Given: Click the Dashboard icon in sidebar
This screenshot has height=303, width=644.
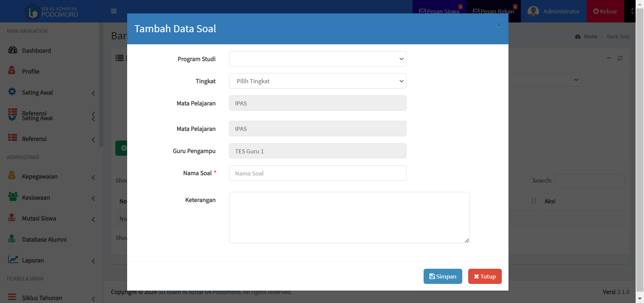Looking at the screenshot, I should point(13,50).
